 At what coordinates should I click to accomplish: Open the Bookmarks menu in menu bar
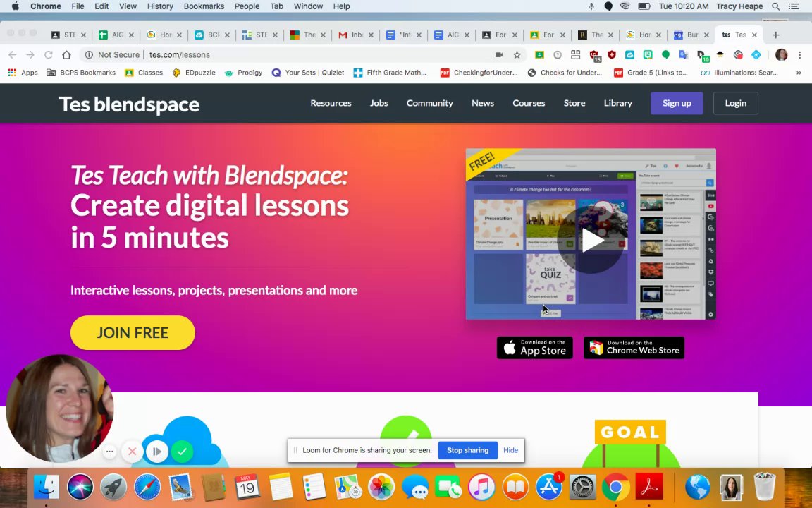[x=204, y=6]
